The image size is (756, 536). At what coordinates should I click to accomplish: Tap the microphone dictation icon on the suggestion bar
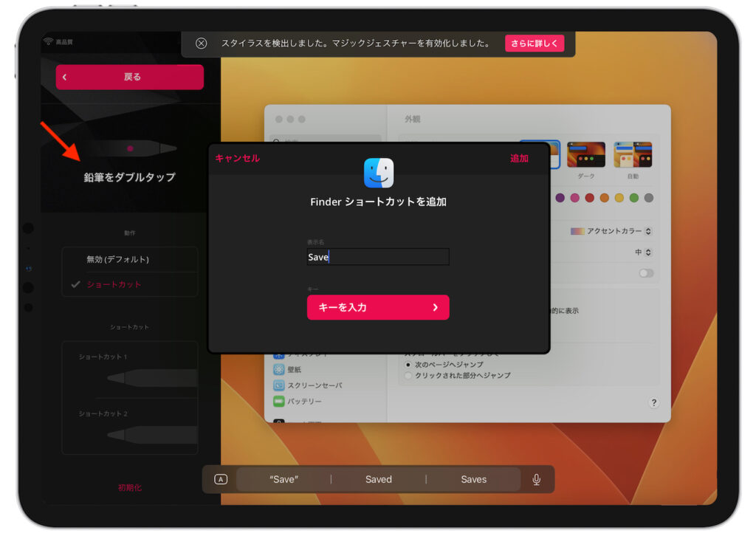537,479
